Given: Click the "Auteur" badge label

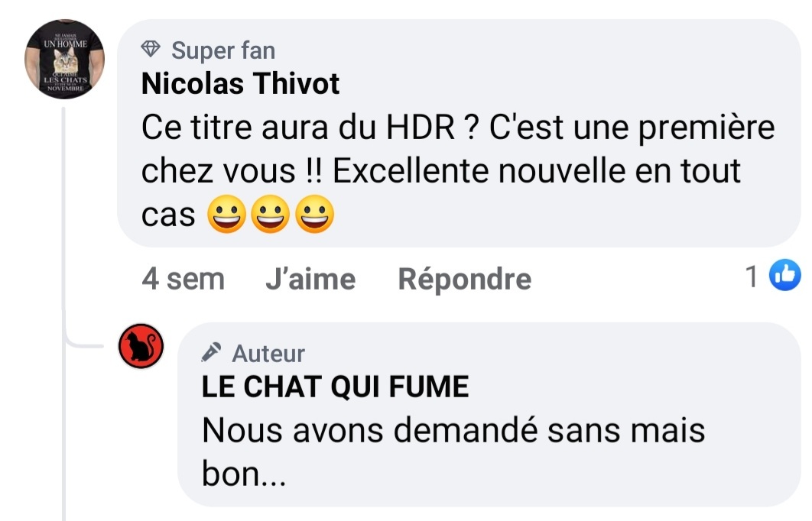Looking at the screenshot, I should coord(268,354).
